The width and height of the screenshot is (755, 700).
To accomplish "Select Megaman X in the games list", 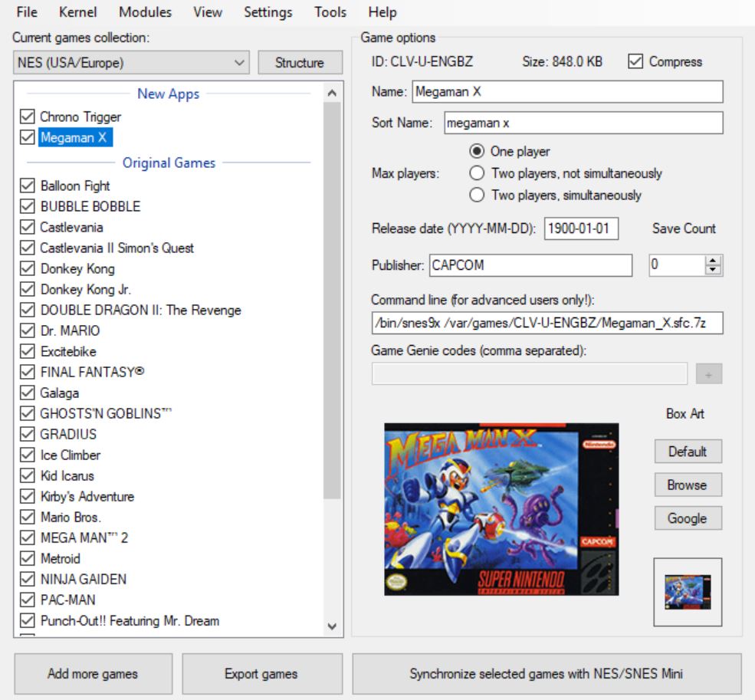I will [75, 137].
